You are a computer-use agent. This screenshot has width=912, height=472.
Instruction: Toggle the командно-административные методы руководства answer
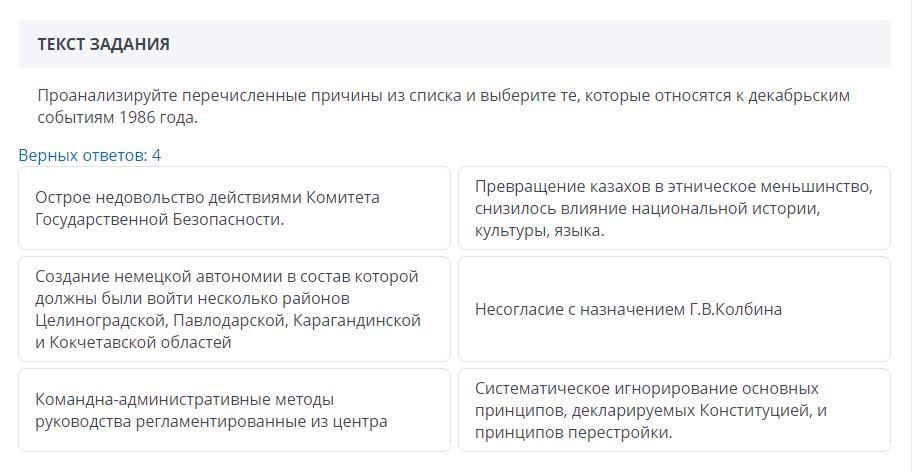click(x=234, y=410)
